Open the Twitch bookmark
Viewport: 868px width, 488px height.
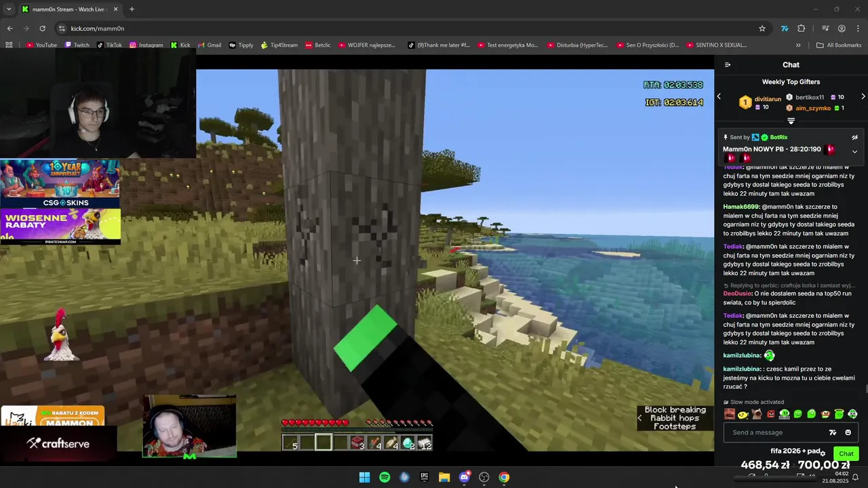[x=77, y=45]
